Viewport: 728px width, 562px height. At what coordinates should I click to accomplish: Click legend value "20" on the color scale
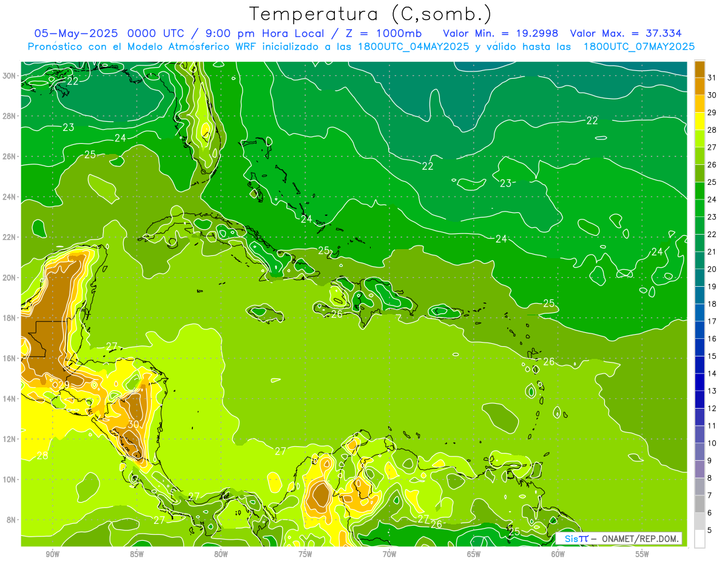pyautogui.click(x=712, y=269)
